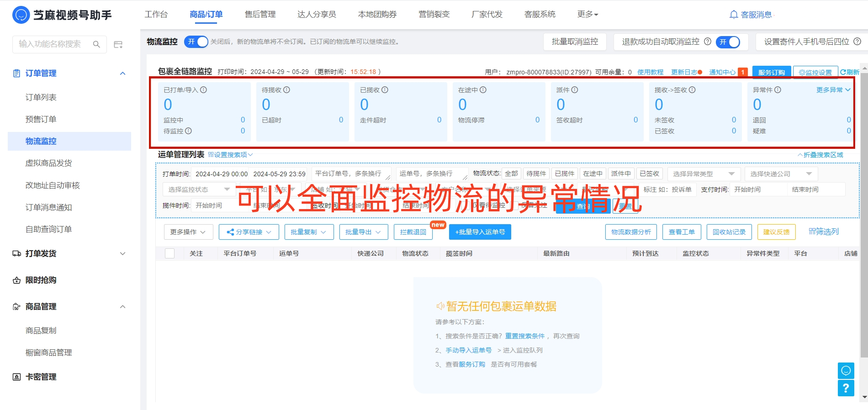Click info icon beside 揽收->签收
This screenshot has width=868, height=410.
tap(693, 90)
